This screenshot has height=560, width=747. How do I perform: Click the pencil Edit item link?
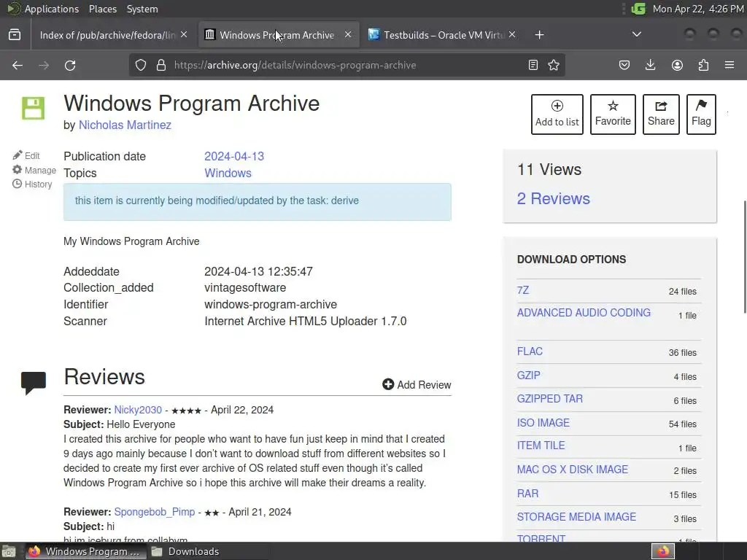27,156
